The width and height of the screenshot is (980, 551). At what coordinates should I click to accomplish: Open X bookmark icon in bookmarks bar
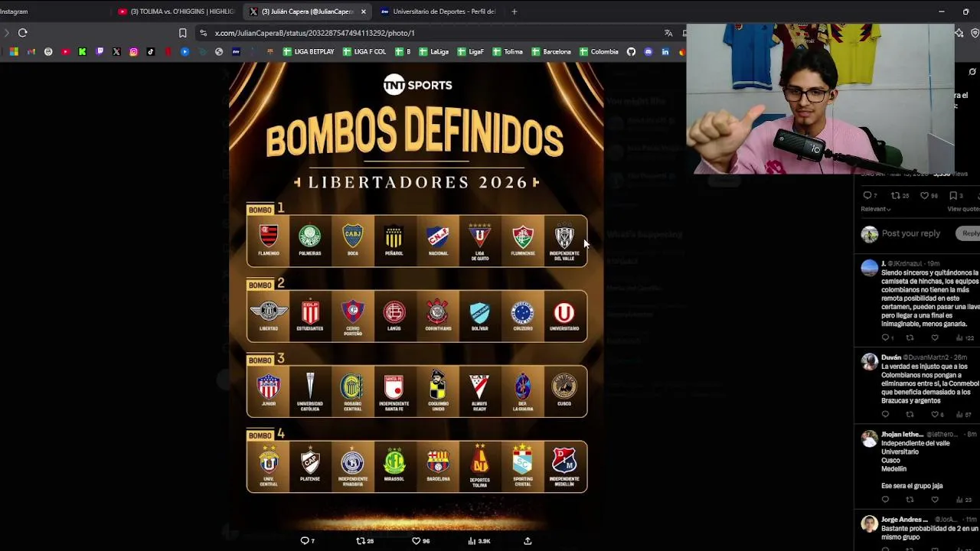(x=116, y=52)
